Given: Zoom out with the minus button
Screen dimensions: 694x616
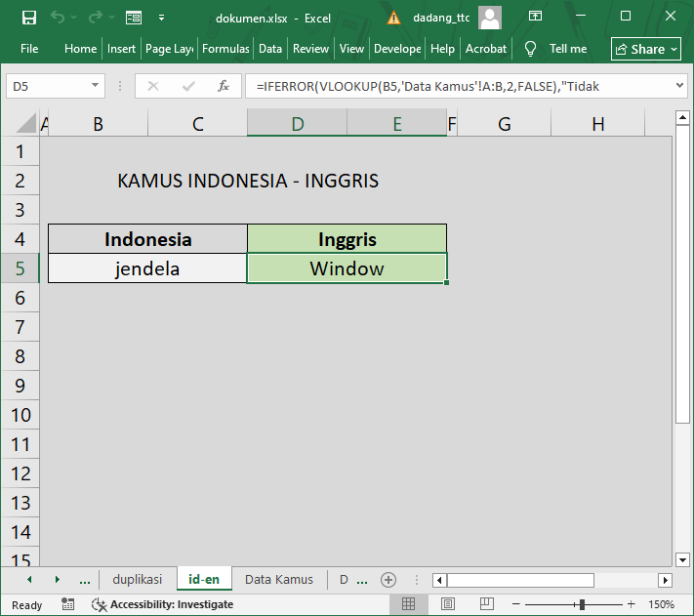Looking at the screenshot, I should (516, 604).
